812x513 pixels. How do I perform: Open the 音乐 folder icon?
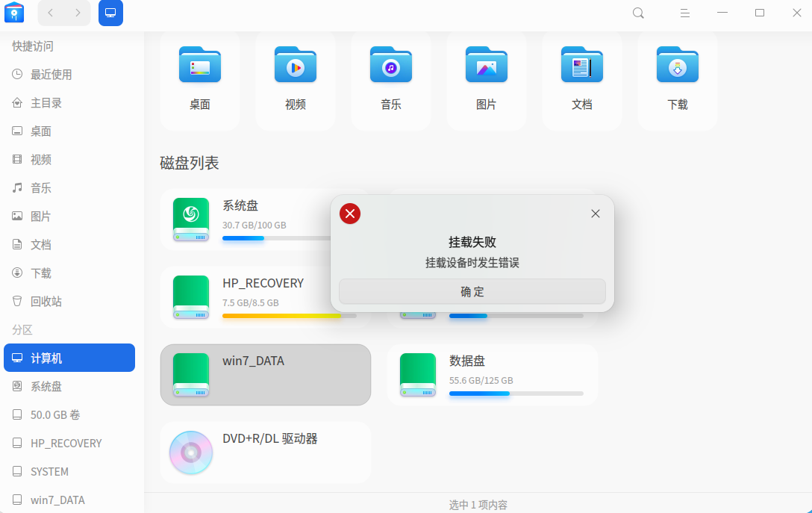pos(391,65)
